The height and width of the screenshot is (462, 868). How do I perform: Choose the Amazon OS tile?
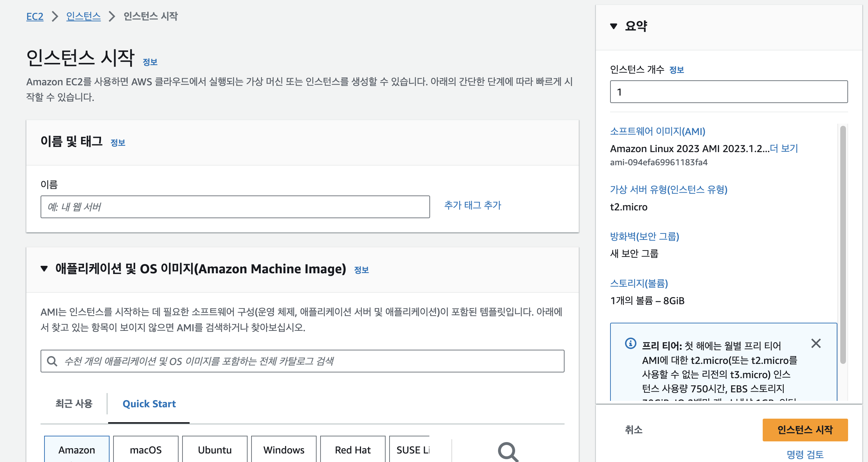[77, 450]
